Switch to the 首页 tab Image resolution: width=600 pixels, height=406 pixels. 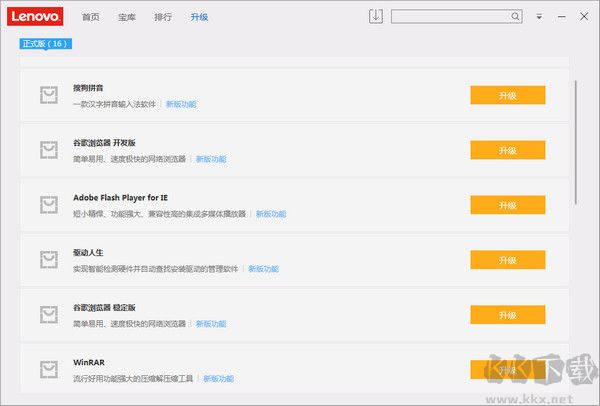click(x=91, y=17)
